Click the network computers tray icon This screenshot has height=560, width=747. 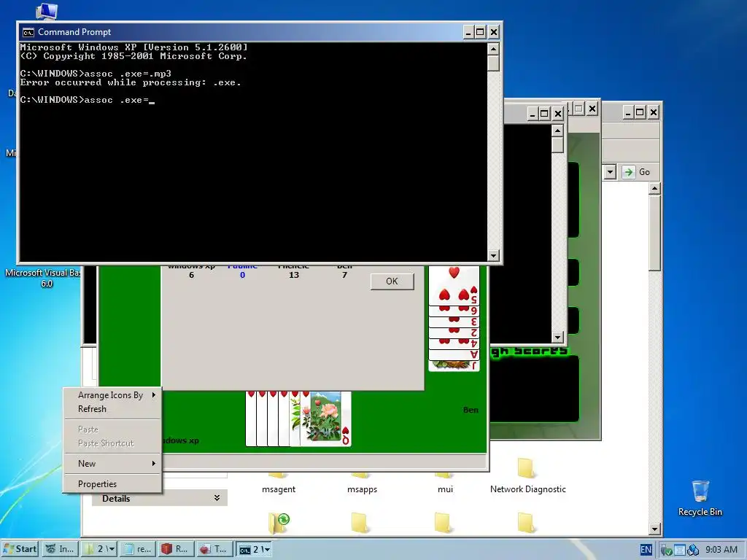693,550
